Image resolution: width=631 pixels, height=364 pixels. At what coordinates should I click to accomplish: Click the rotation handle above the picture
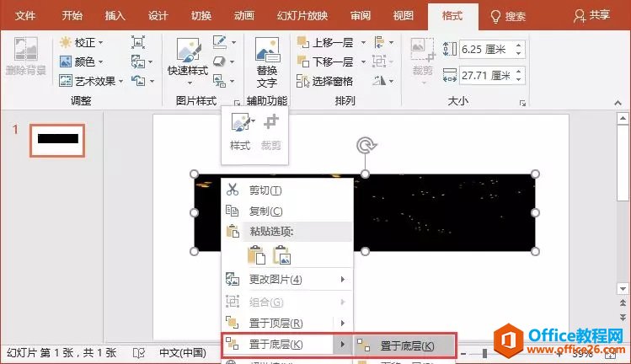tap(365, 146)
